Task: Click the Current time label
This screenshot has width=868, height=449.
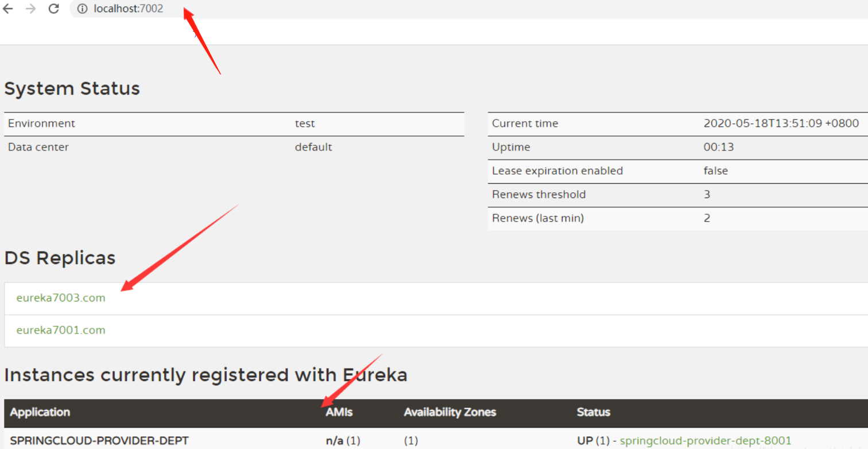Action: coord(525,123)
